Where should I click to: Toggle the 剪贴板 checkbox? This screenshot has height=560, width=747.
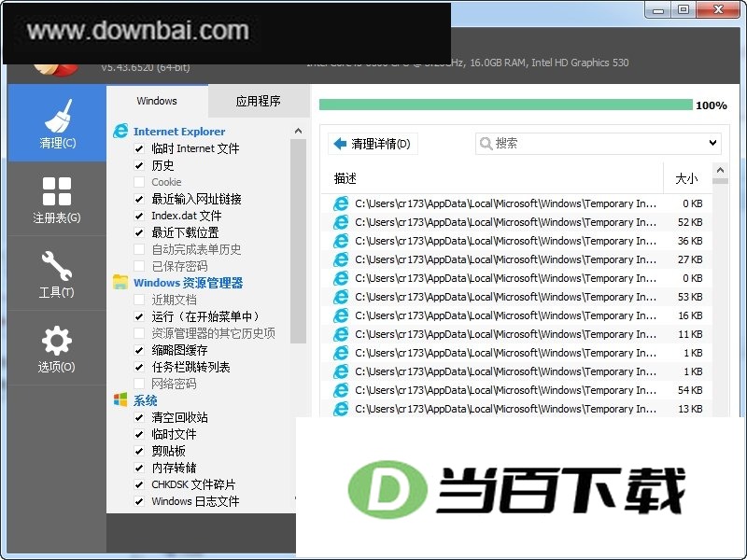139,451
